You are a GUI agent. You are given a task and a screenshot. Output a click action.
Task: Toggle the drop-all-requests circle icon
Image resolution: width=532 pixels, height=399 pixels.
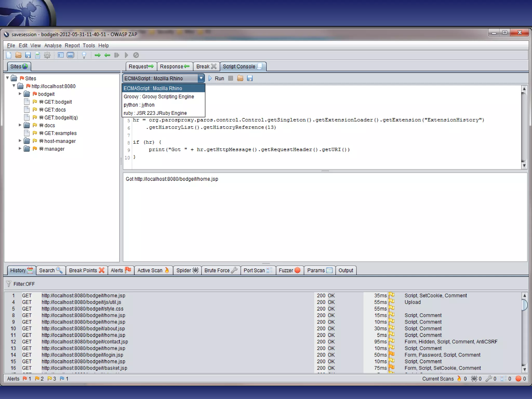point(136,55)
